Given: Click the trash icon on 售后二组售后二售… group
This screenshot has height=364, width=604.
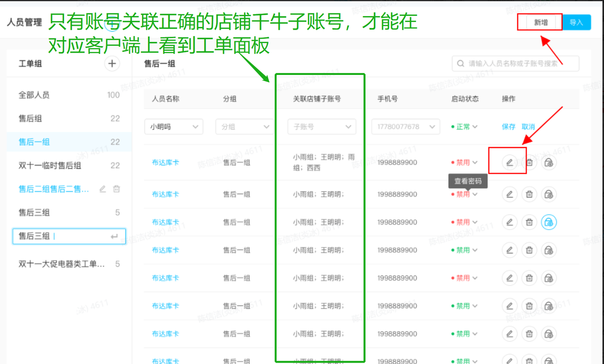Looking at the screenshot, I should tap(117, 189).
